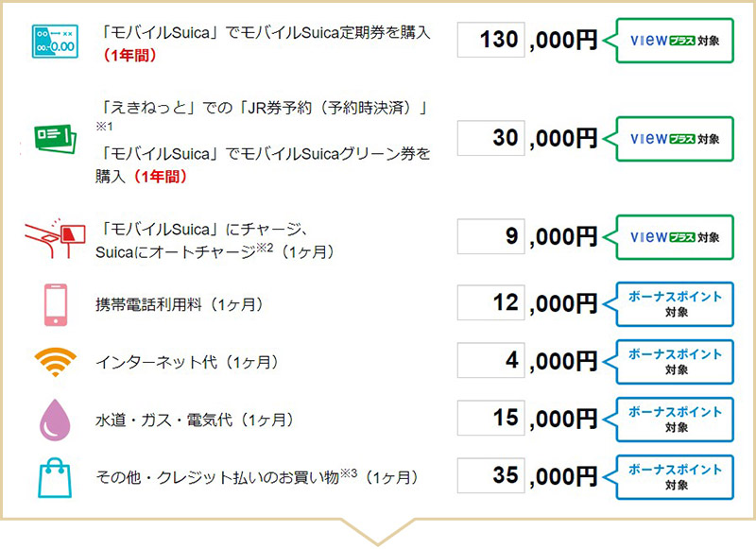Click the Mobile Suica commuter pass icon
756x549 pixels.
pyautogui.click(x=55, y=42)
